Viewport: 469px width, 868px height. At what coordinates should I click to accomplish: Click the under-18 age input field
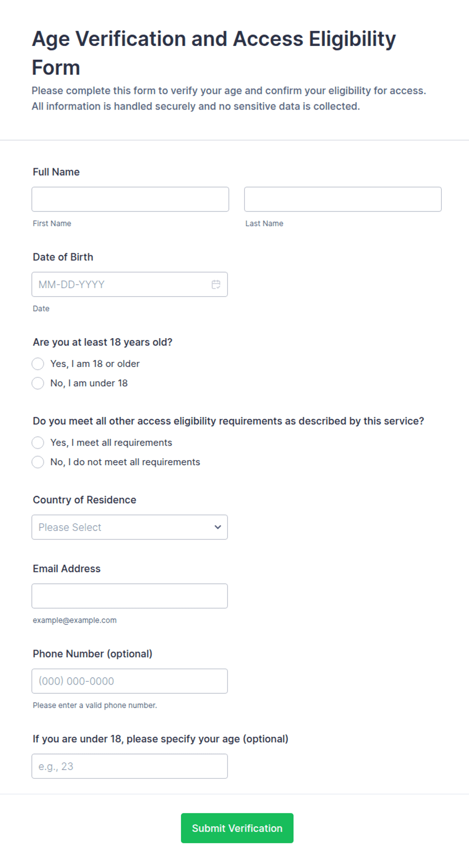130,766
